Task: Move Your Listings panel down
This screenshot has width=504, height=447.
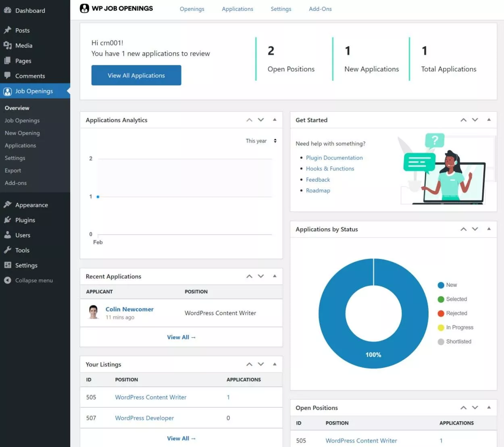Action: [x=261, y=364]
